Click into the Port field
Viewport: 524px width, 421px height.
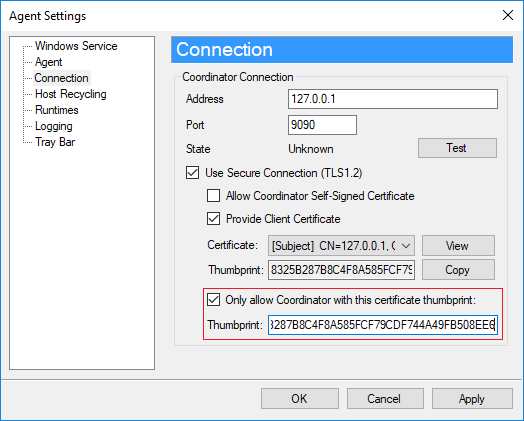tap(322, 125)
